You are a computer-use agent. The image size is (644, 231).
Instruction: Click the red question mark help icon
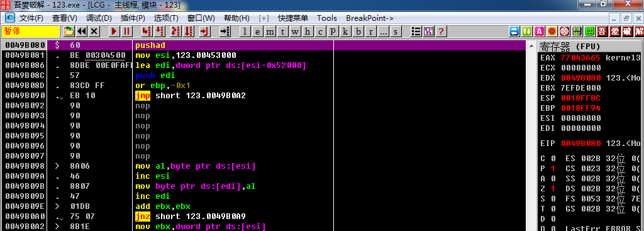click(441, 31)
